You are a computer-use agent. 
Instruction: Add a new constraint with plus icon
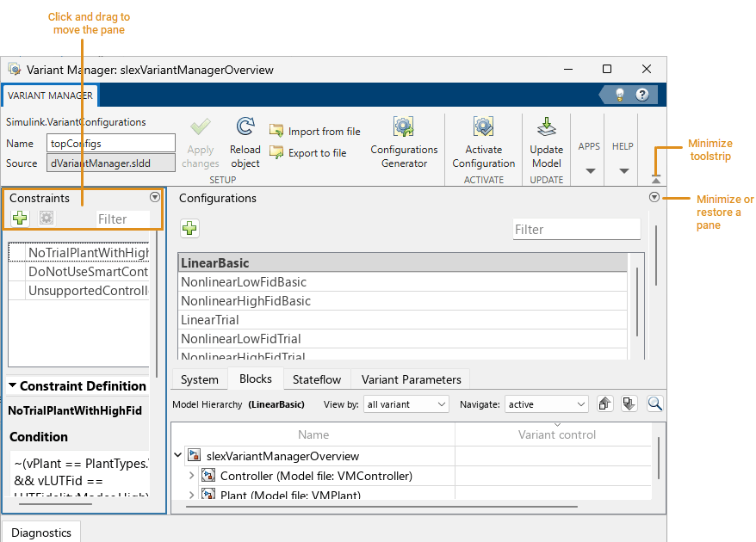(x=20, y=218)
